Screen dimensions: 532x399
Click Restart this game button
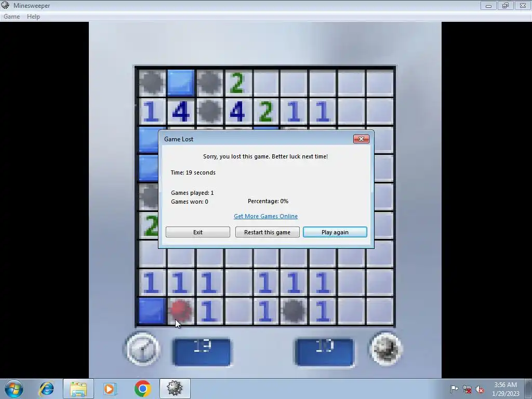[x=268, y=232]
